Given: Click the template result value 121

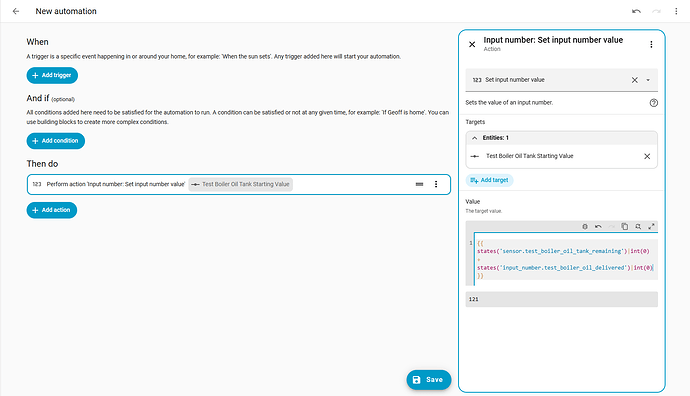Looking at the screenshot, I should pos(473,299).
